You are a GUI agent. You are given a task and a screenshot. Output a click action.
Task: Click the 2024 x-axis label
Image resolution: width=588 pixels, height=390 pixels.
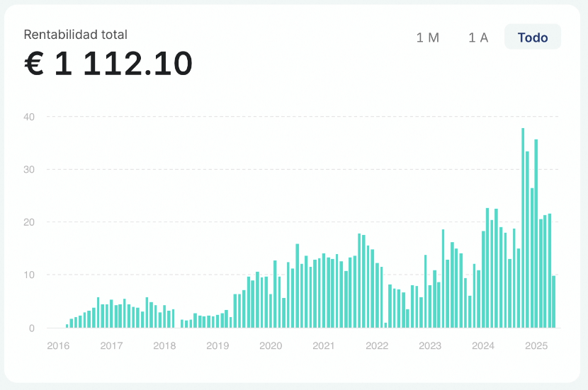pyautogui.click(x=483, y=346)
